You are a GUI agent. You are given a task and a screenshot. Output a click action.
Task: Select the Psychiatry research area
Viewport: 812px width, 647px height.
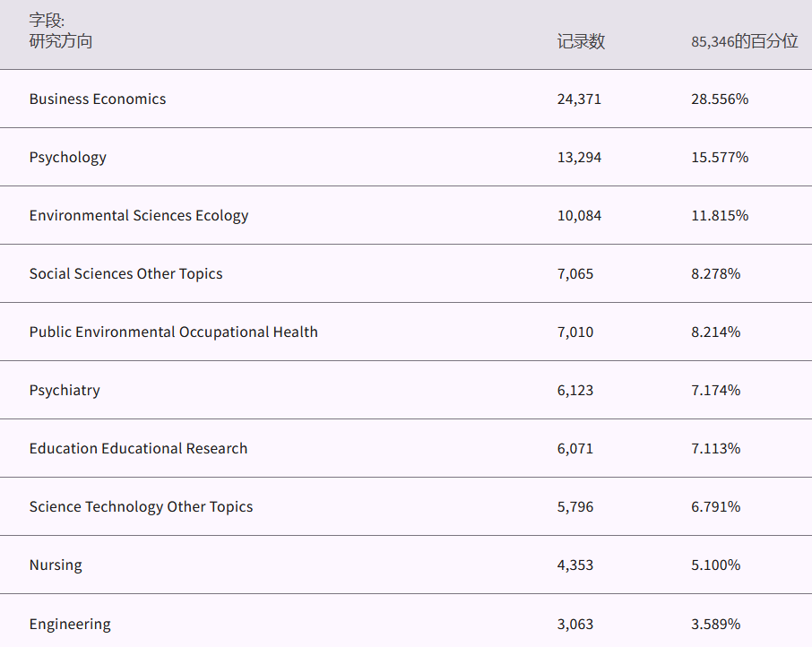click(65, 390)
